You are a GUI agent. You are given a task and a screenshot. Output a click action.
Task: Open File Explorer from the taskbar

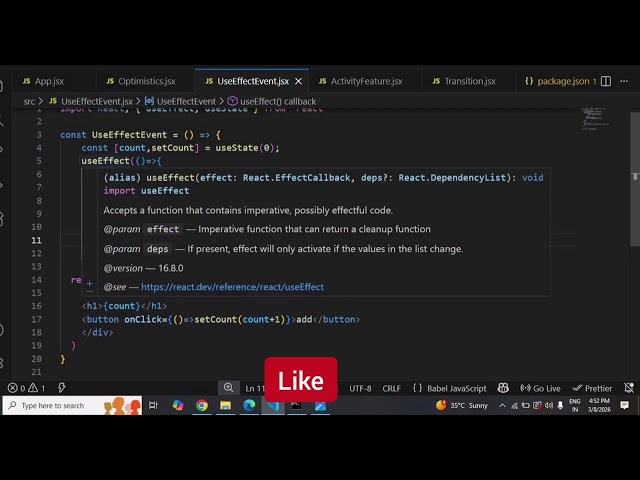pyautogui.click(x=225, y=405)
